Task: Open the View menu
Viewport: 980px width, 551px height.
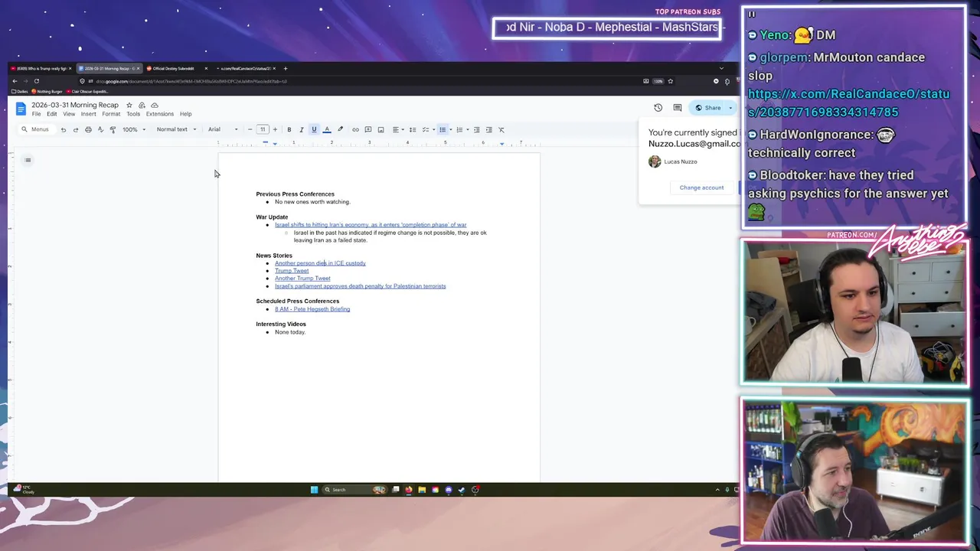Action: tap(69, 114)
